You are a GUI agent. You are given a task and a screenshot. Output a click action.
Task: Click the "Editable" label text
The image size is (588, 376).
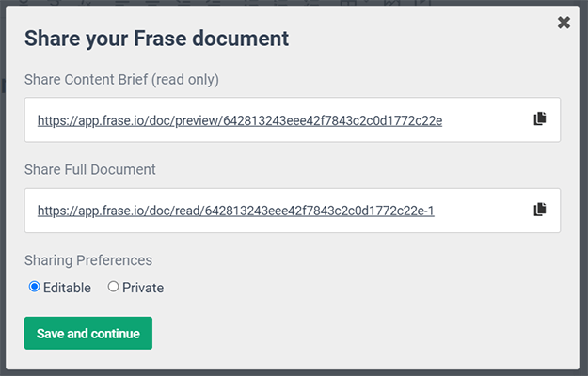click(x=67, y=288)
